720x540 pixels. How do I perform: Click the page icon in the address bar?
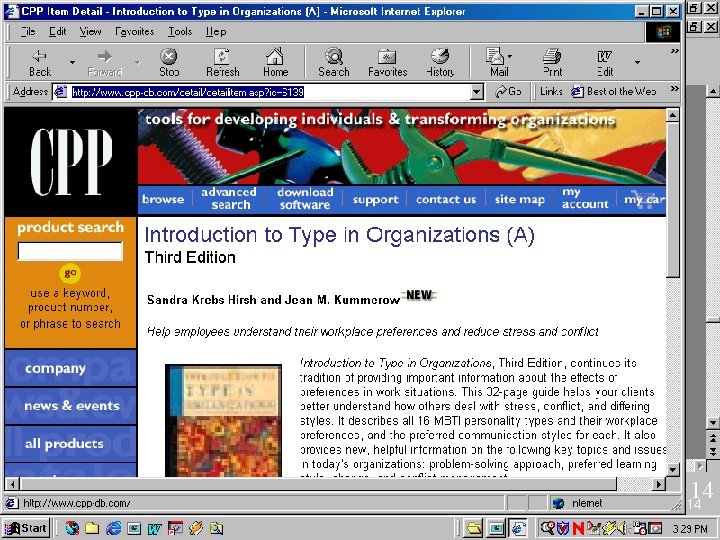click(x=60, y=92)
